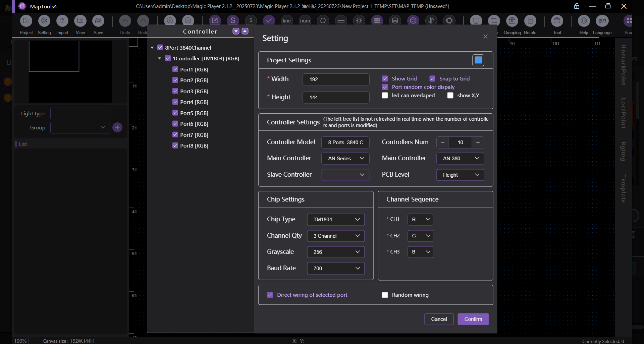
Task: Click the zoom in magnifier icon
Action: click(170, 20)
